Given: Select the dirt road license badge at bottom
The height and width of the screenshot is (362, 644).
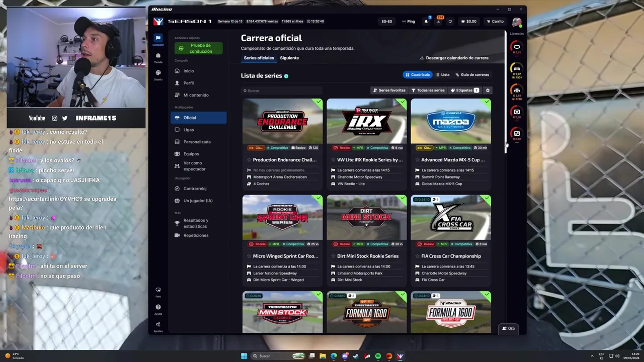Looking at the screenshot, I should (516, 134).
